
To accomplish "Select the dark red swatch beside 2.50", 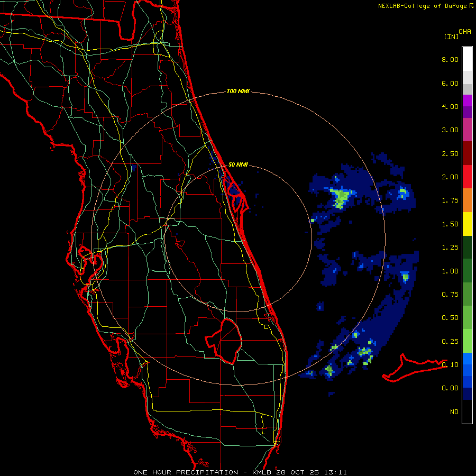I will [x=467, y=153].
